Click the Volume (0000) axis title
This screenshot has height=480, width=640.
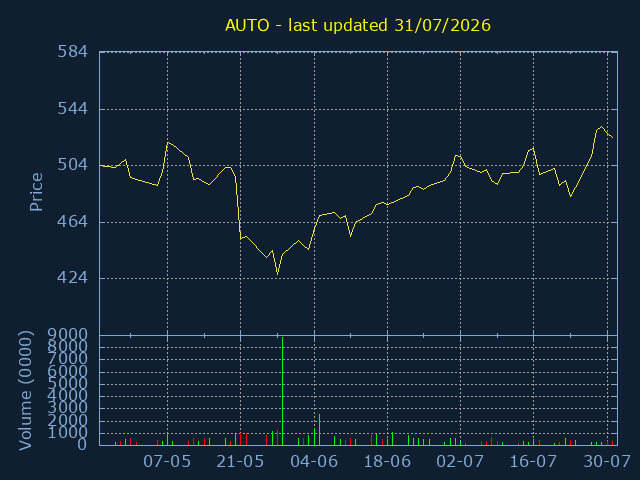coord(25,391)
